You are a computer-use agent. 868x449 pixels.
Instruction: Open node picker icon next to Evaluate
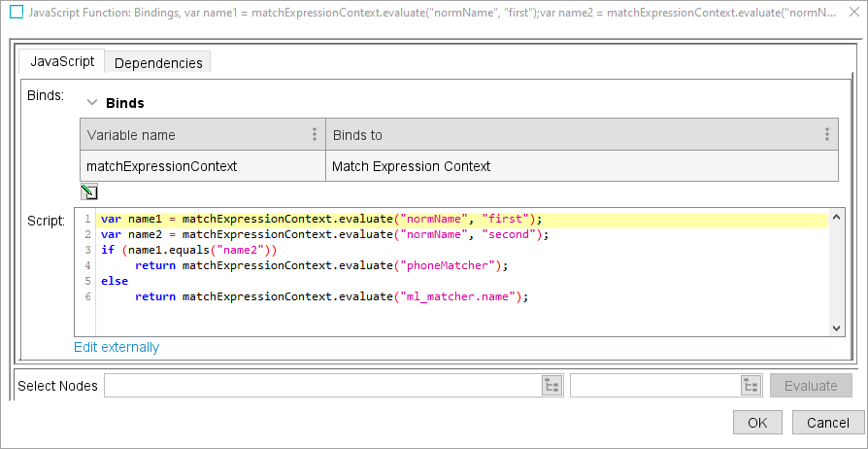point(750,386)
